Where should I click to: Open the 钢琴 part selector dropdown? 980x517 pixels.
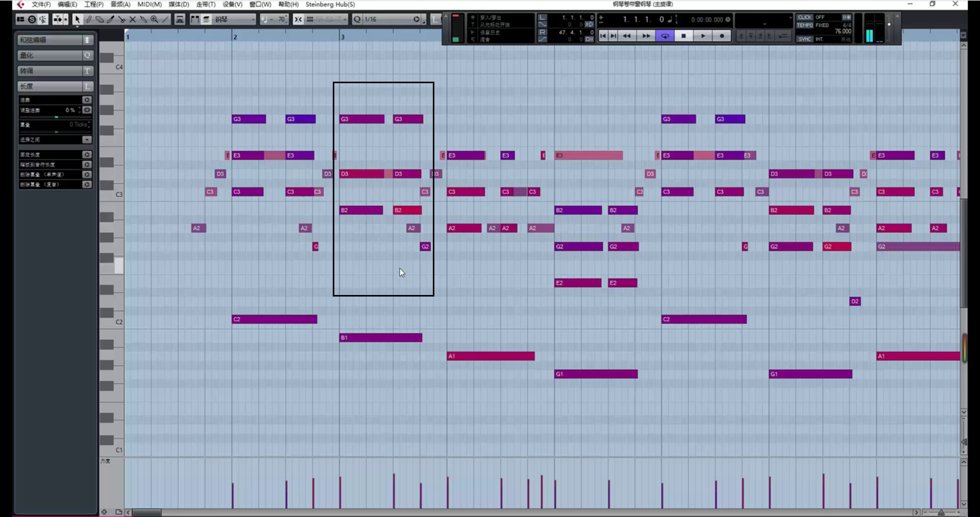(x=234, y=19)
